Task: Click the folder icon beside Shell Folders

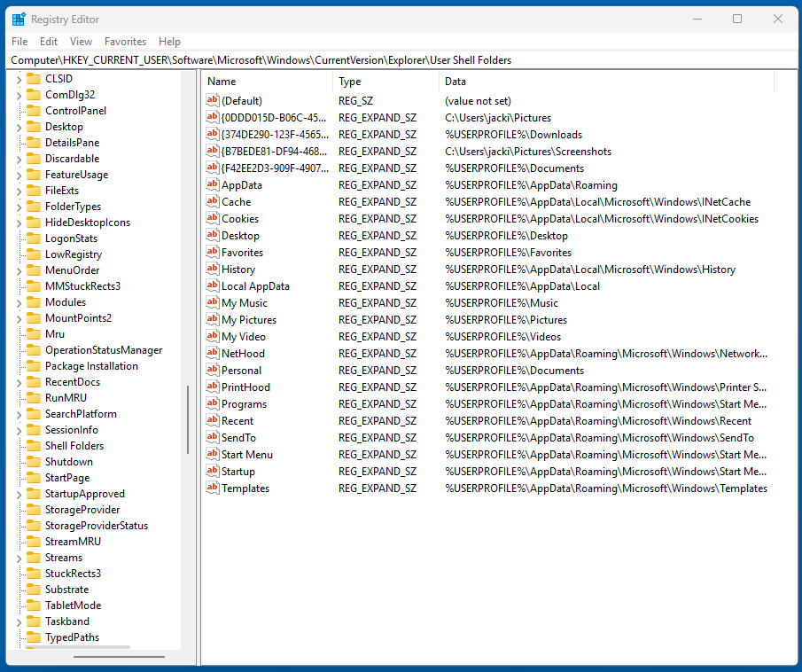Action: 34,445
